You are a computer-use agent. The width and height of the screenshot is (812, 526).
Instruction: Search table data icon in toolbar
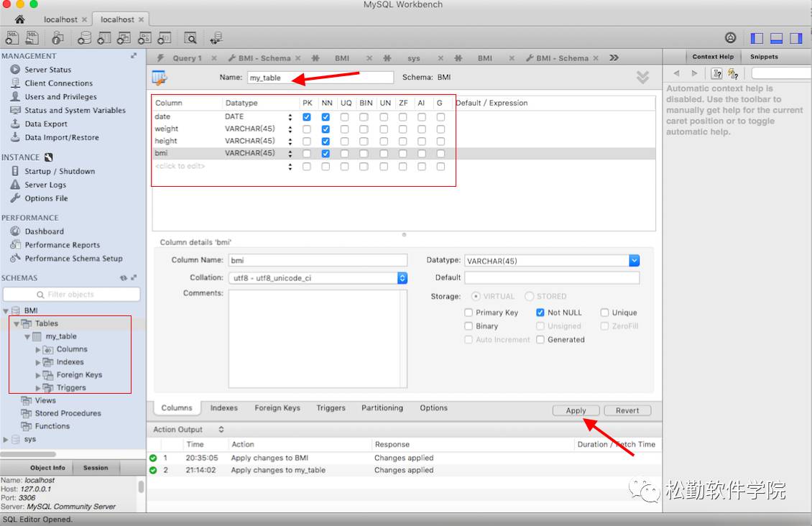coord(190,38)
